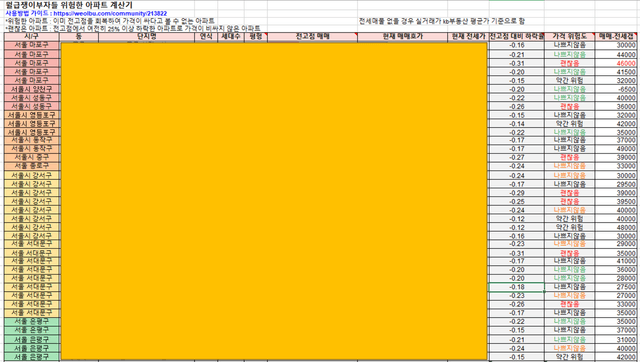Screen dimensions: 640x362
Task: Click the 현재 전세가 header cell
Action: (x=468, y=37)
